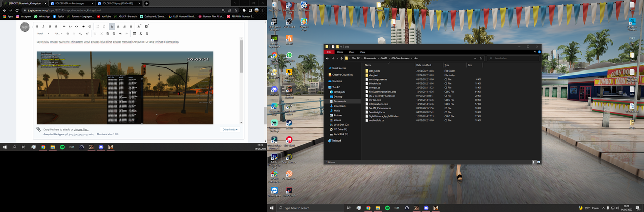Expand address bar history dropdown in Explorer
This screenshot has width=644, height=212.
(x=475, y=58)
